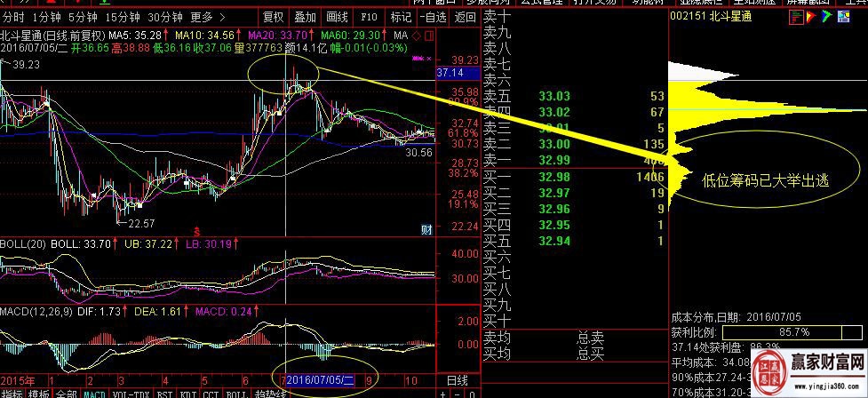Click the blue-green flame chip icon
The width and height of the screenshot is (868, 398).
click(x=826, y=17)
